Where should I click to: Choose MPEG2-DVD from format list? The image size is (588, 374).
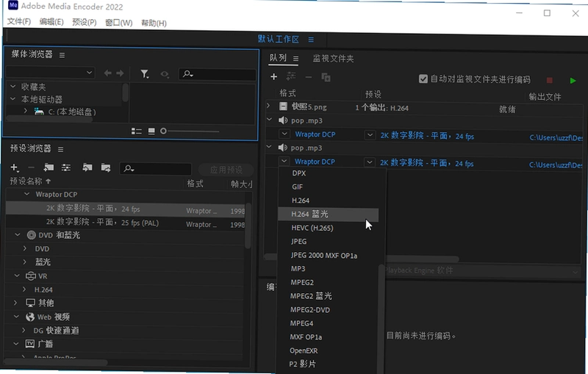click(x=309, y=310)
